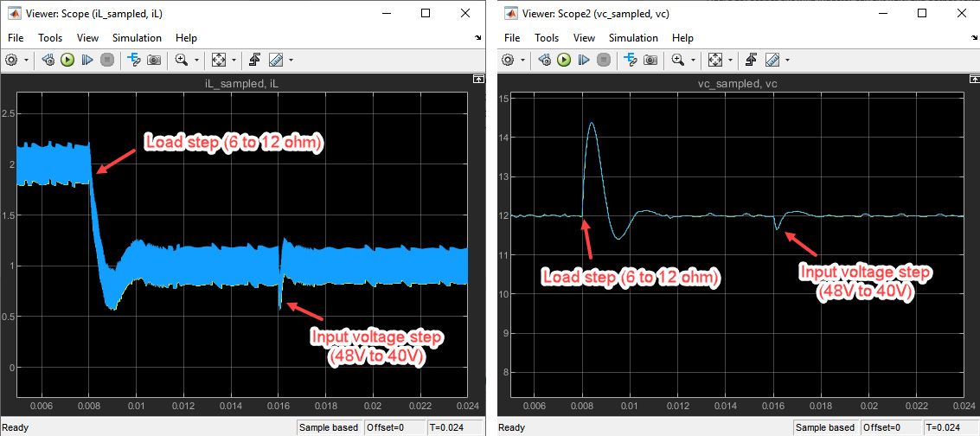Viewport: 980px width, 436px height.
Task: Expand measurements dropdown in Scope2 viewer
Action: (x=787, y=61)
